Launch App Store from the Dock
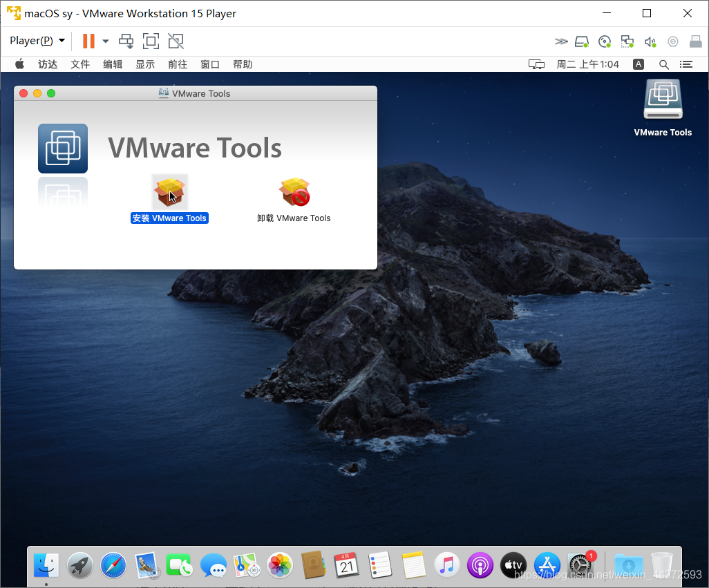The image size is (709, 588). (x=547, y=565)
